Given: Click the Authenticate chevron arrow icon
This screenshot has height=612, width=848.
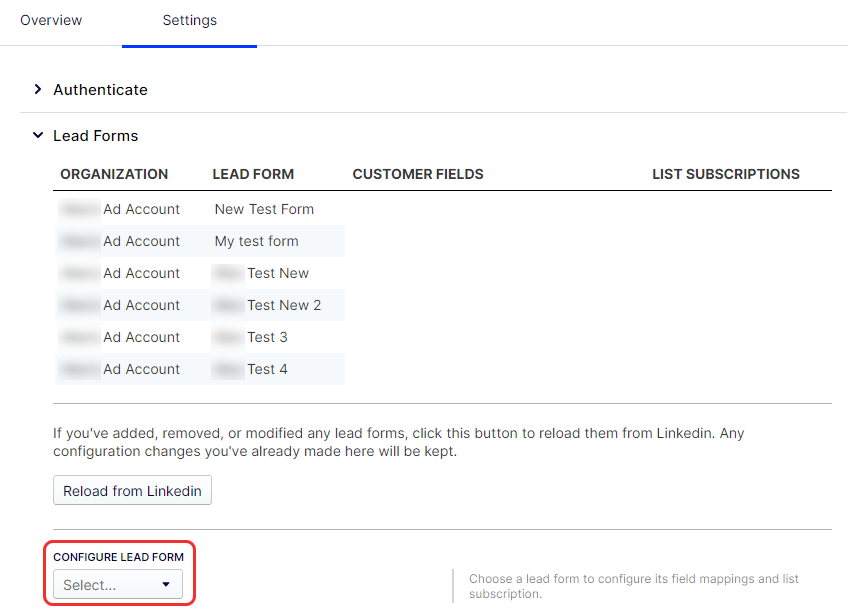Looking at the screenshot, I should coord(38,90).
